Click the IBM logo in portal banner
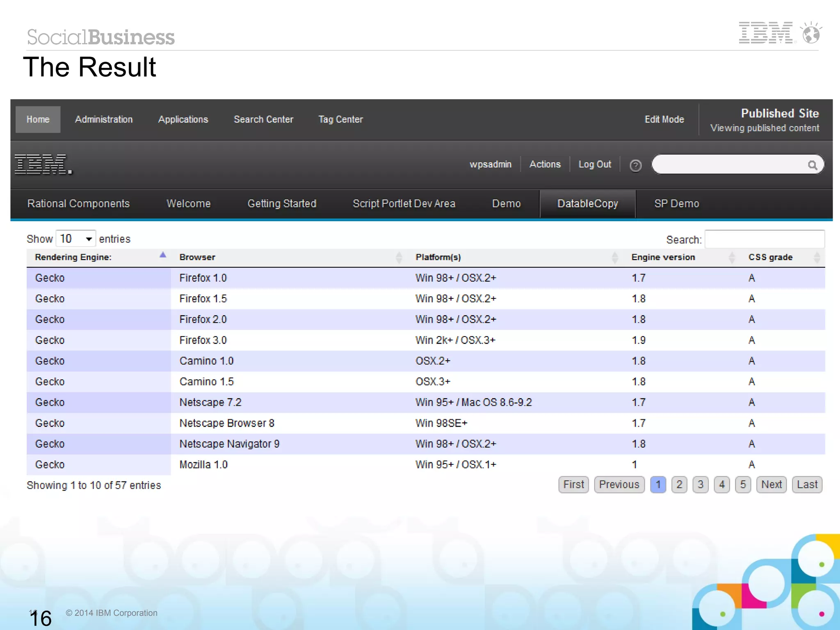This screenshot has width=840, height=630. tap(43, 164)
